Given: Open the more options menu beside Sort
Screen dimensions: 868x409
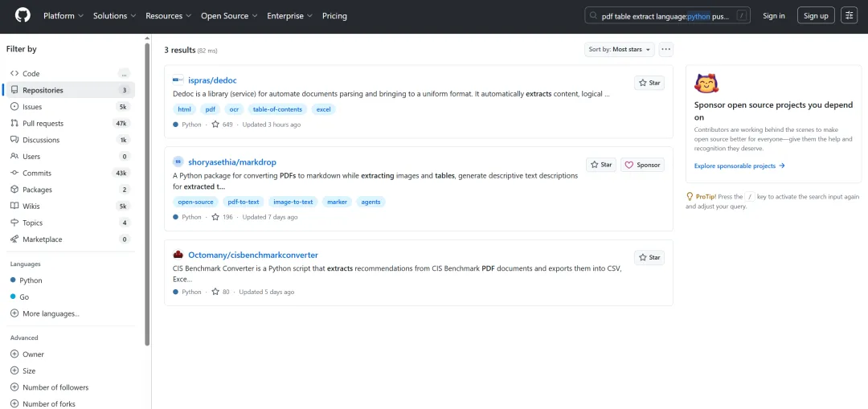Looking at the screenshot, I should click(x=665, y=49).
